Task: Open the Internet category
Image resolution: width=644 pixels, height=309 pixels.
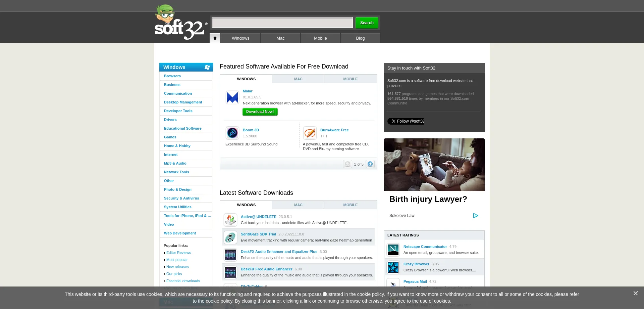Action: (x=171, y=154)
